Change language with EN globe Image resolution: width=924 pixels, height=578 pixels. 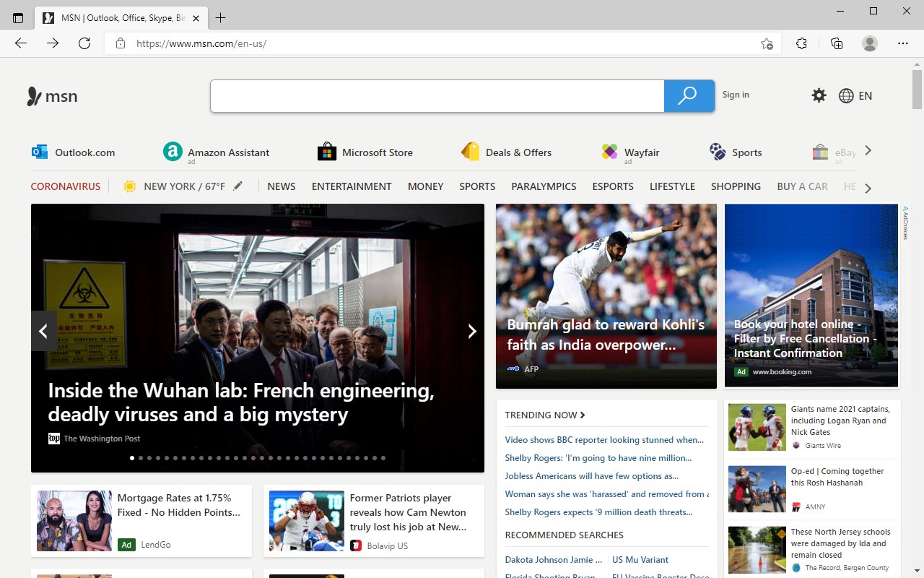coord(855,95)
